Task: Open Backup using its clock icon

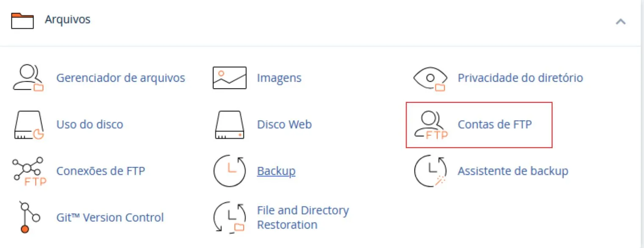Action: pyautogui.click(x=229, y=171)
